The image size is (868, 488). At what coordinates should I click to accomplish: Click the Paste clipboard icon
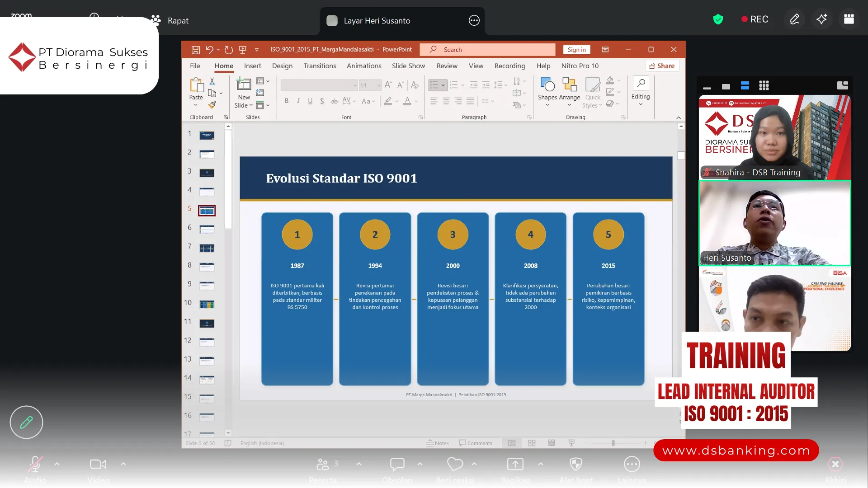[x=196, y=85]
